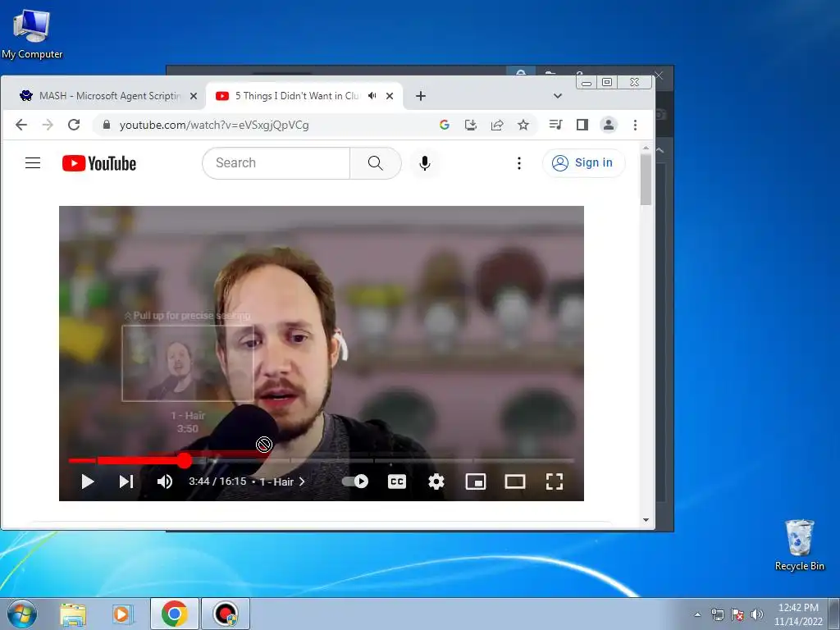Open Chrome profile avatar

609,125
